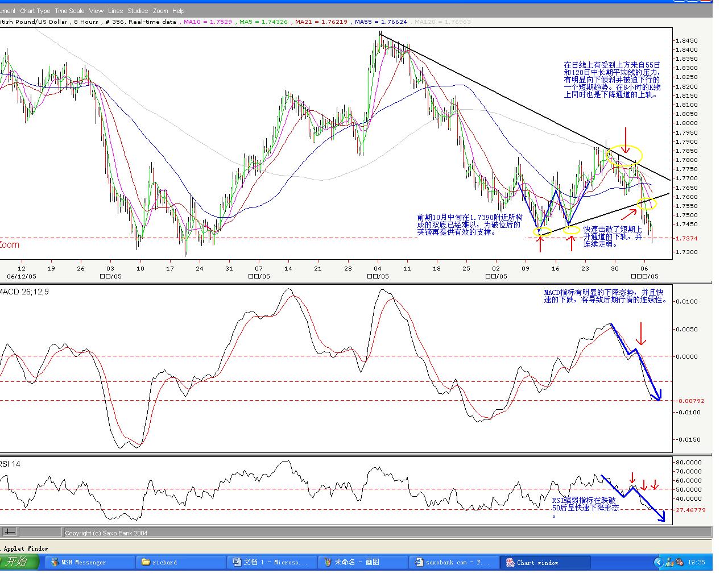Click the MA120 = 1.76963 indicator label

tap(442, 22)
